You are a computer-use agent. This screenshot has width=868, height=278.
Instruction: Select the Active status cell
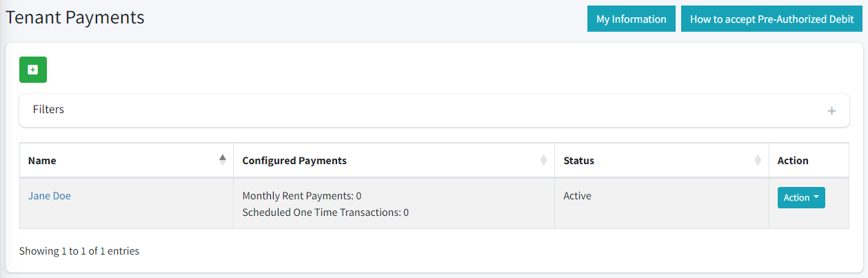point(577,196)
